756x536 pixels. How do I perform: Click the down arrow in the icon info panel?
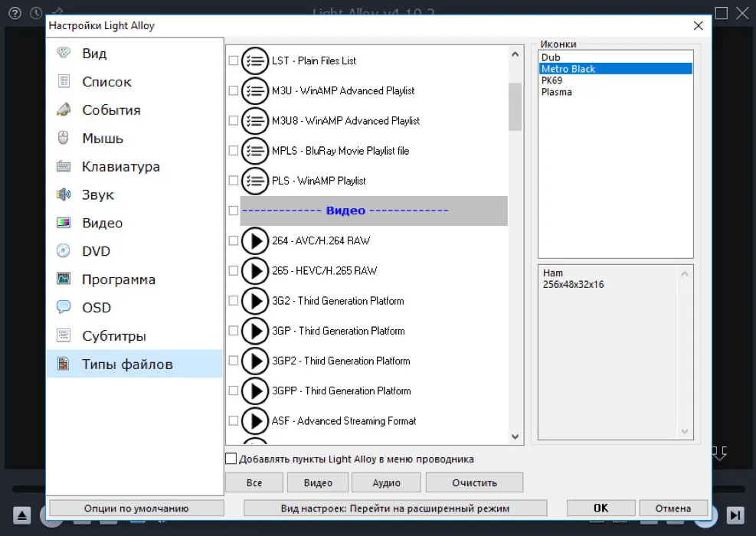[x=685, y=431]
